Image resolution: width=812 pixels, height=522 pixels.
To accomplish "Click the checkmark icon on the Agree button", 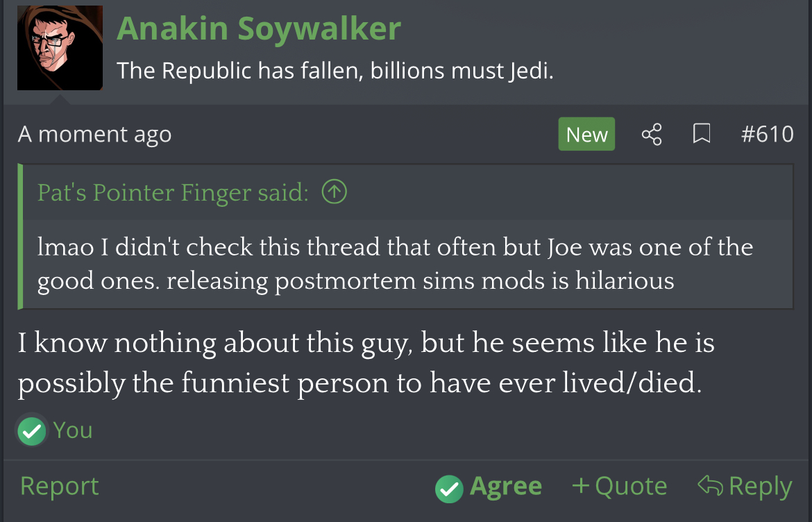I will pyautogui.click(x=449, y=488).
